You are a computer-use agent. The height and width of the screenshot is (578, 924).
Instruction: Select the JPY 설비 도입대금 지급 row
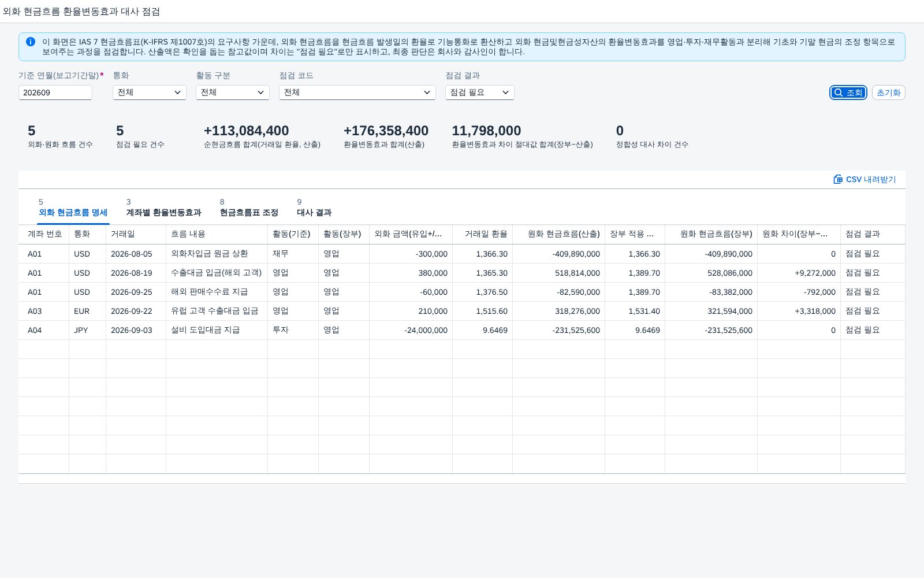pyautogui.click(x=461, y=330)
